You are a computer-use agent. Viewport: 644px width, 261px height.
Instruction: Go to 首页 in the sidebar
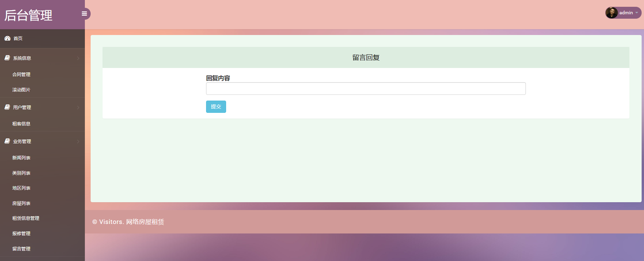[x=18, y=38]
